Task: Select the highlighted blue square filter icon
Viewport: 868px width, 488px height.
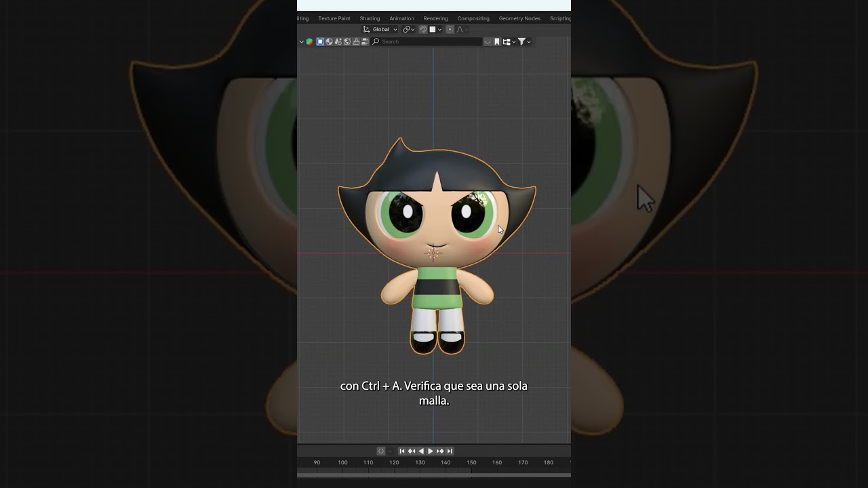Action: [x=320, y=41]
